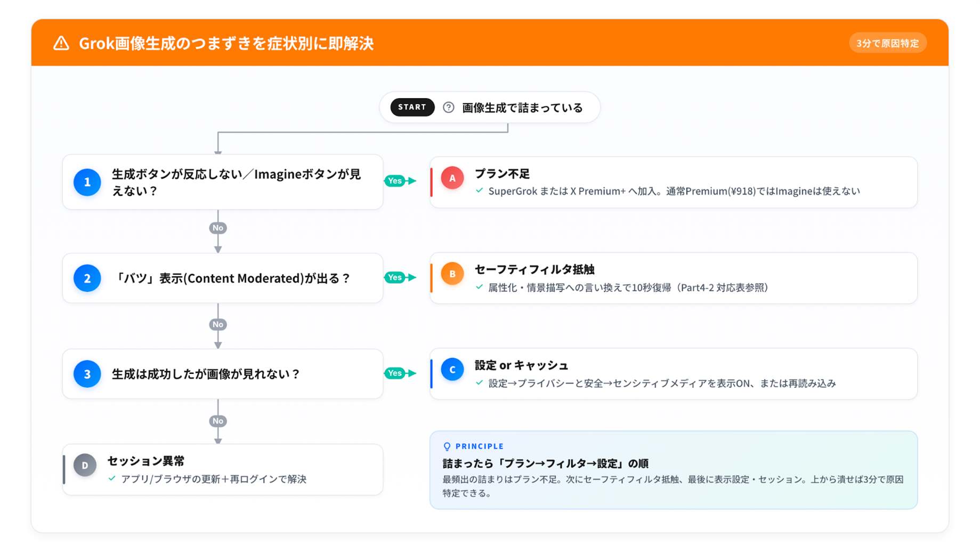Screen dimensions: 980x552
Task: Click the blue circle C icon
Action: coord(452,370)
